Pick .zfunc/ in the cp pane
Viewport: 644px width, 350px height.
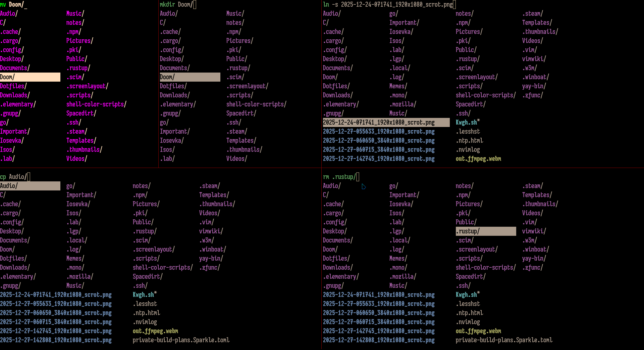[x=210, y=267]
